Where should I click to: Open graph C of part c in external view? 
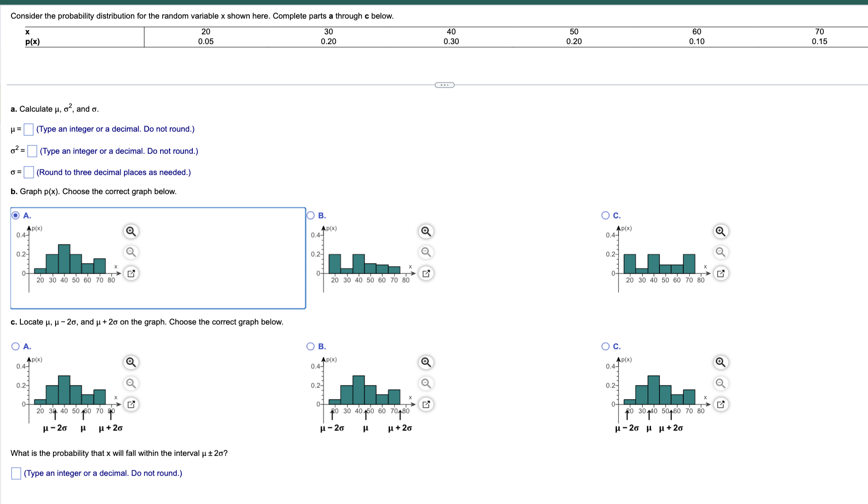pos(720,404)
